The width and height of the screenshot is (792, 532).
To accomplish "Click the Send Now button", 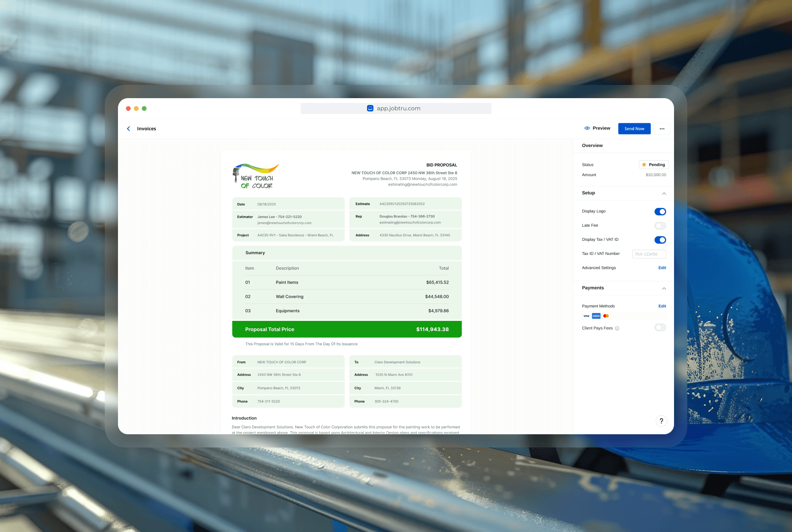I will click(x=634, y=129).
